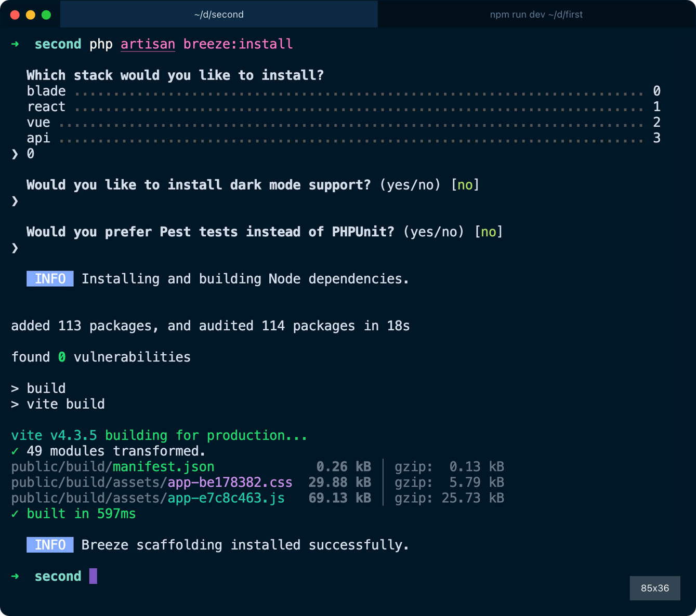Switch to the ~/d/second tab
This screenshot has height=616, width=696.
coord(219,15)
